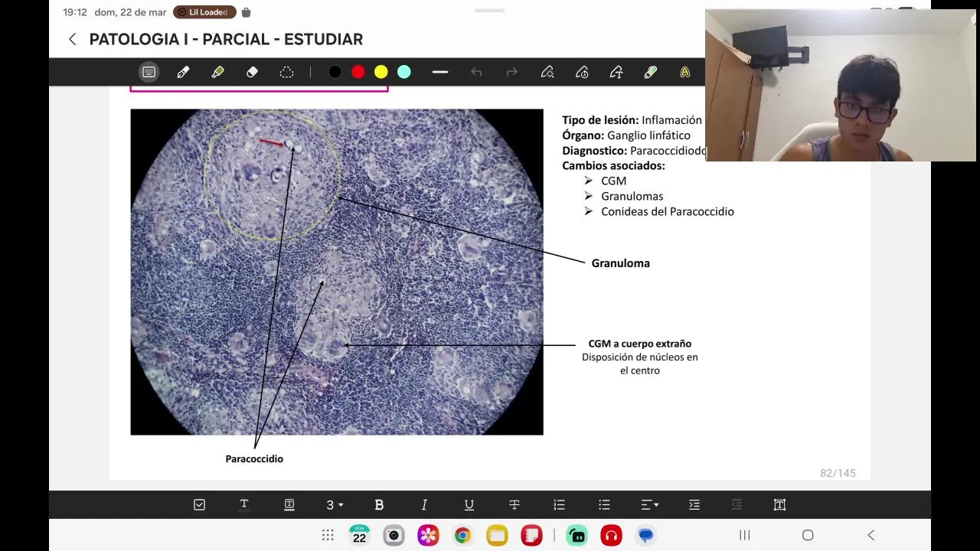Show recent apps with navigation button
This screenshot has width=980, height=551.
[x=744, y=535]
